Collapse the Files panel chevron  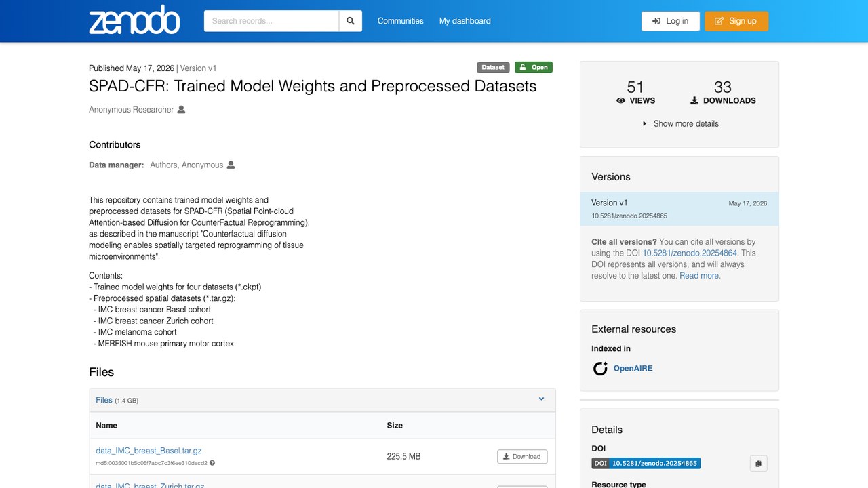(541, 399)
